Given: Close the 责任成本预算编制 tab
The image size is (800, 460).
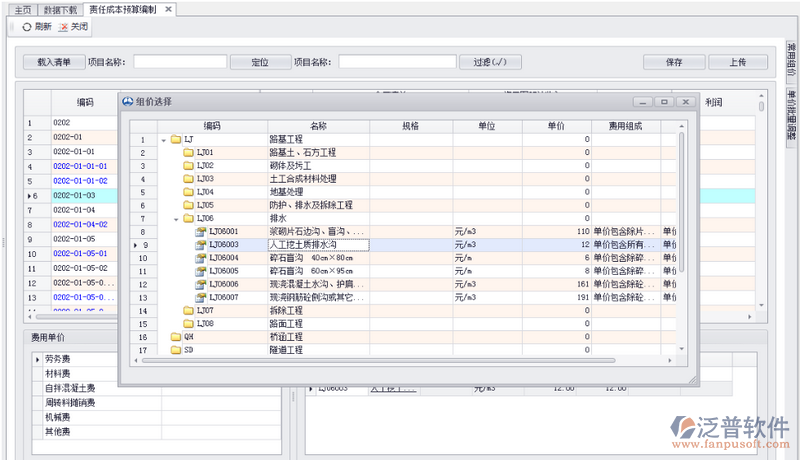Looking at the screenshot, I should 168,9.
